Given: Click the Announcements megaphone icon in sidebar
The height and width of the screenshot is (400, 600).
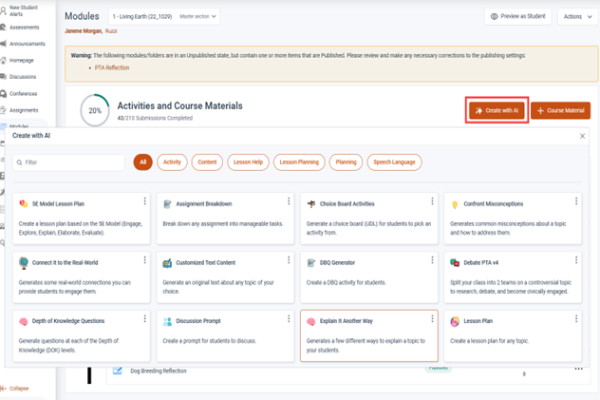Looking at the screenshot, I should pyautogui.click(x=3, y=44).
